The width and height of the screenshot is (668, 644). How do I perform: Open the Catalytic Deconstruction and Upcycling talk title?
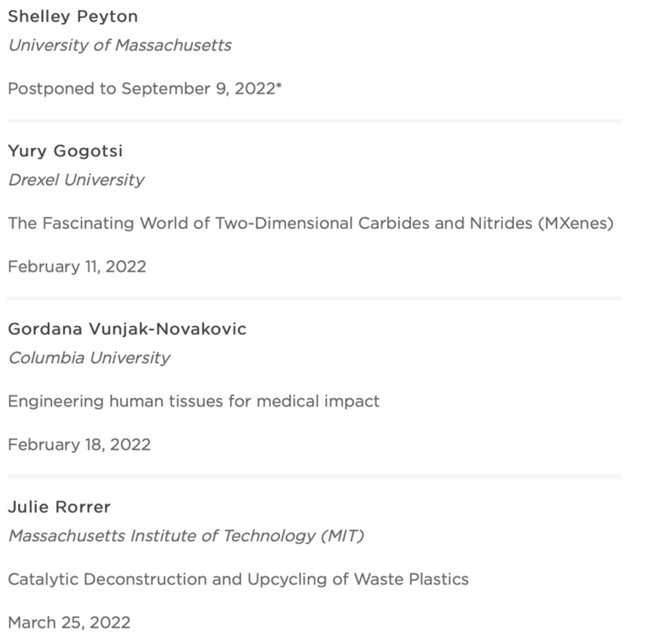[x=238, y=579]
